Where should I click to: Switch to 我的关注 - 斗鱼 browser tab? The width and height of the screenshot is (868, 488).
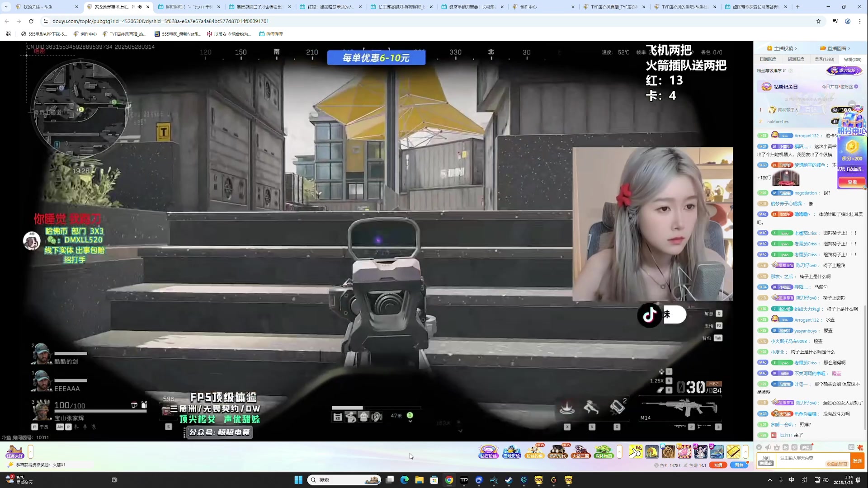pos(47,7)
